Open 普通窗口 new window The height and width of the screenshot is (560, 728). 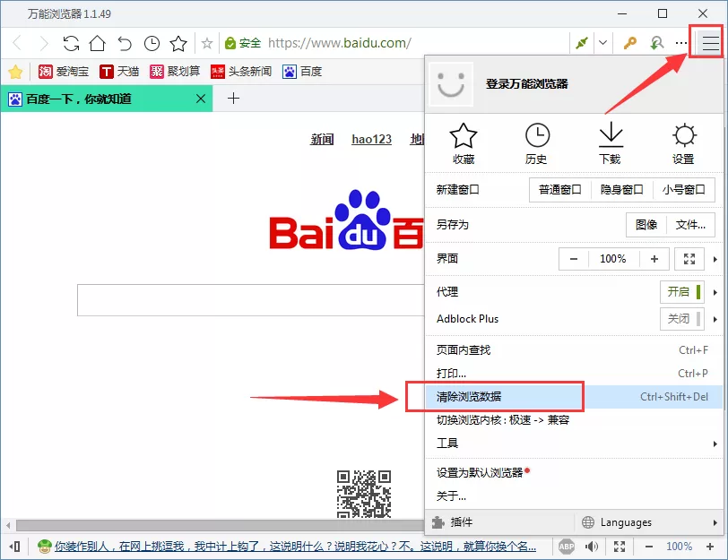560,190
